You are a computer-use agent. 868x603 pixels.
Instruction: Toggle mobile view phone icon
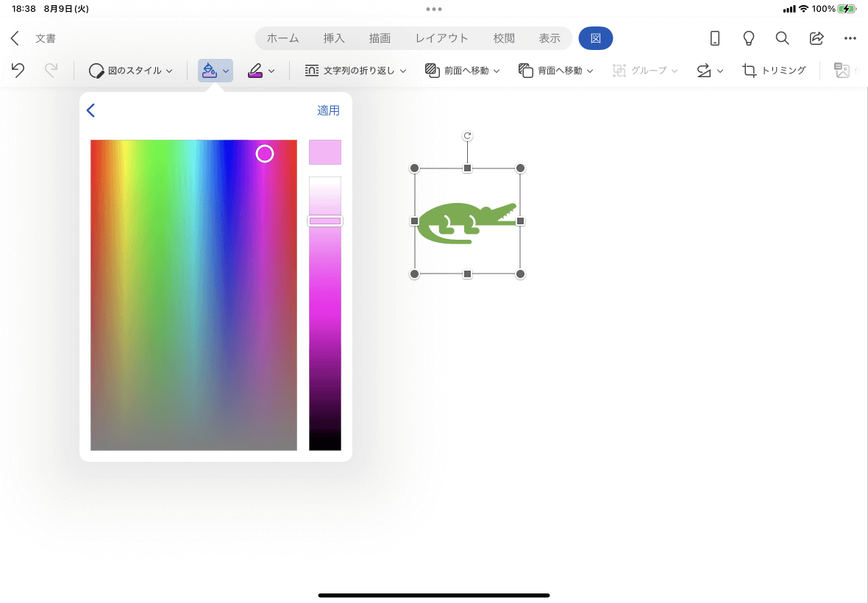(715, 38)
